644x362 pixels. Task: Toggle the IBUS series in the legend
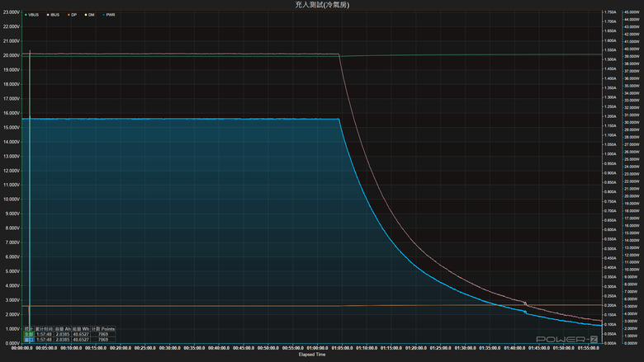tap(53, 15)
